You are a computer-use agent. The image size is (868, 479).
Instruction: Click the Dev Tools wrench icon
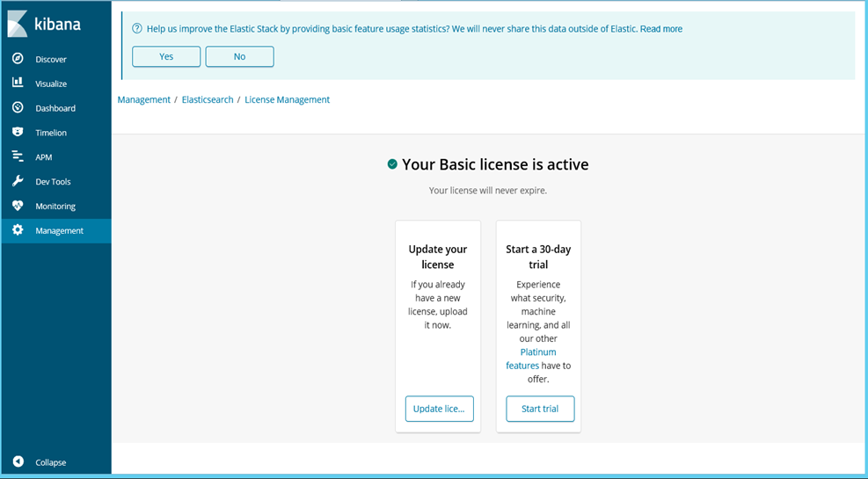click(x=18, y=181)
